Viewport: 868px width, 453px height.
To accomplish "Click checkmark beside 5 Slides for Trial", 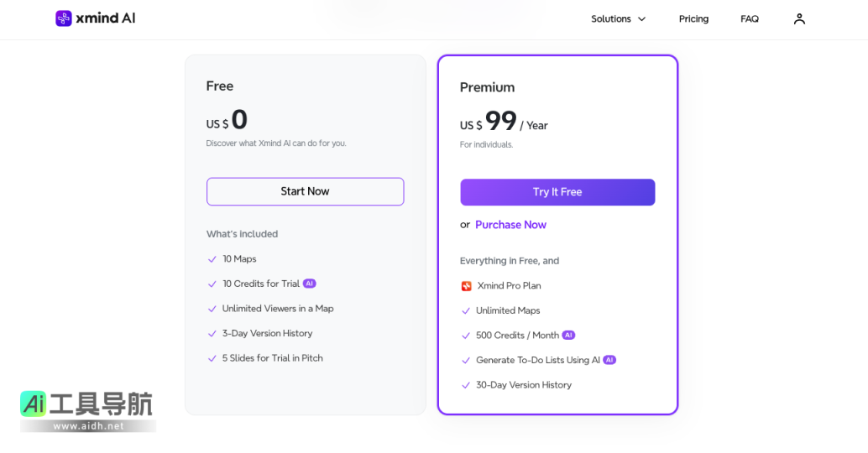I will click(x=212, y=359).
